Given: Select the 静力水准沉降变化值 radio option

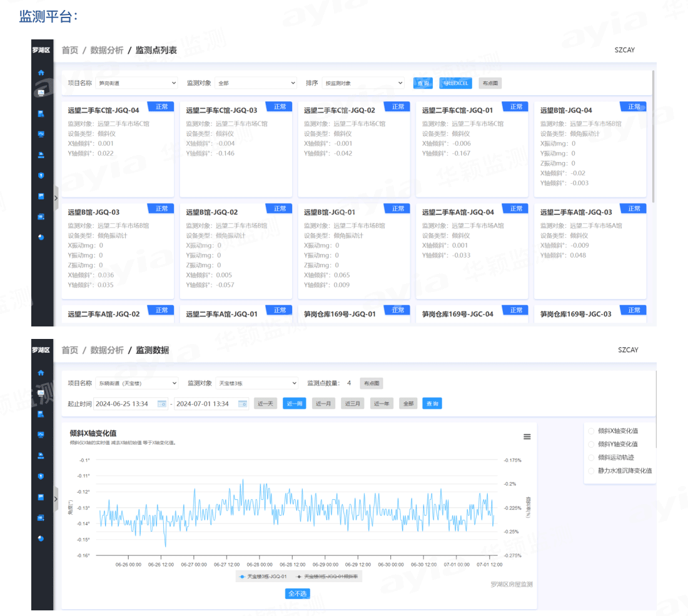Looking at the screenshot, I should tap(591, 470).
